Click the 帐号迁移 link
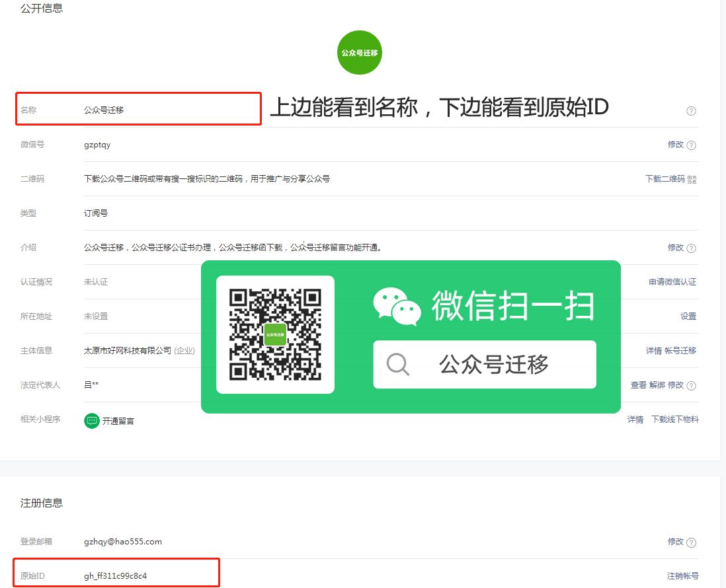Screen dimensions: 726x588 680,351
